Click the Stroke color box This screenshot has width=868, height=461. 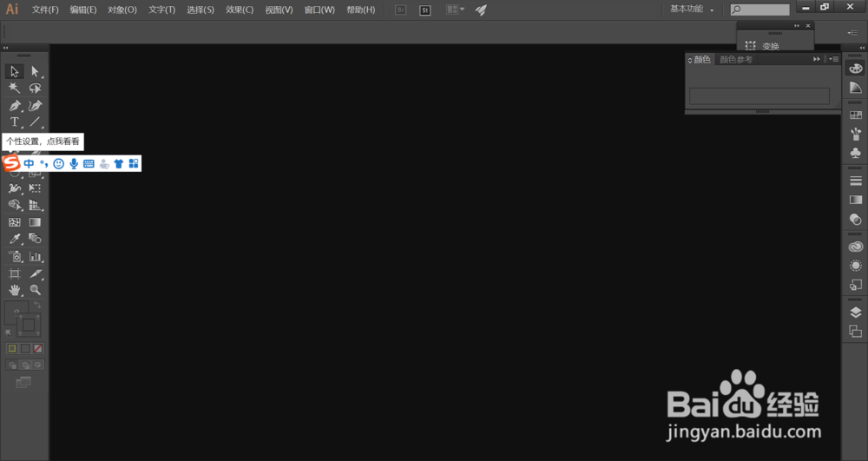[x=29, y=326]
